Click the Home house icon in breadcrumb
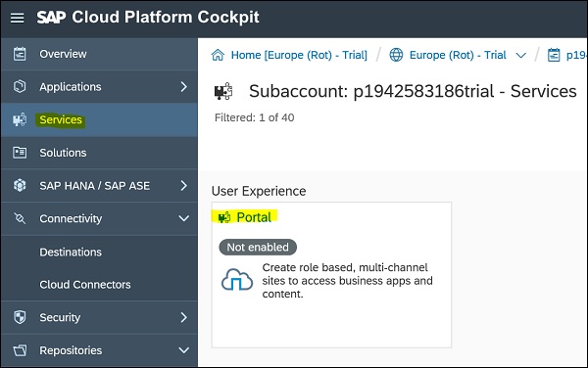 pos(218,55)
